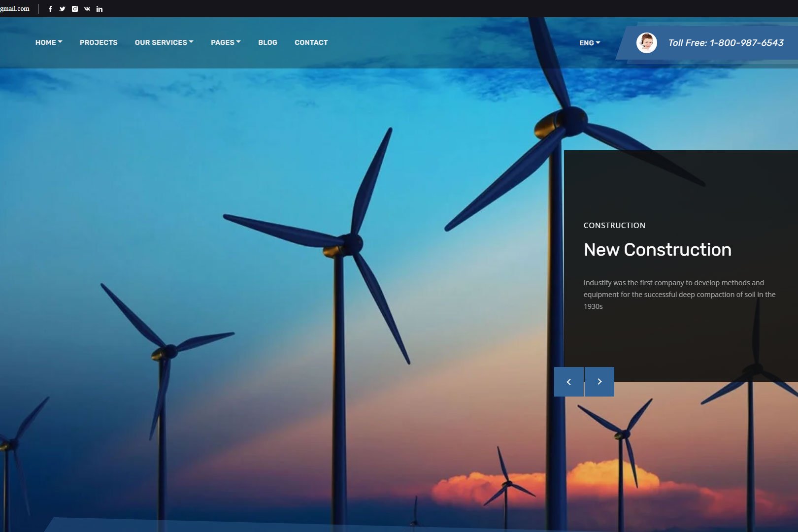Expand the OUR SERVICES dropdown
Screen dimensions: 798x532
(x=164, y=42)
